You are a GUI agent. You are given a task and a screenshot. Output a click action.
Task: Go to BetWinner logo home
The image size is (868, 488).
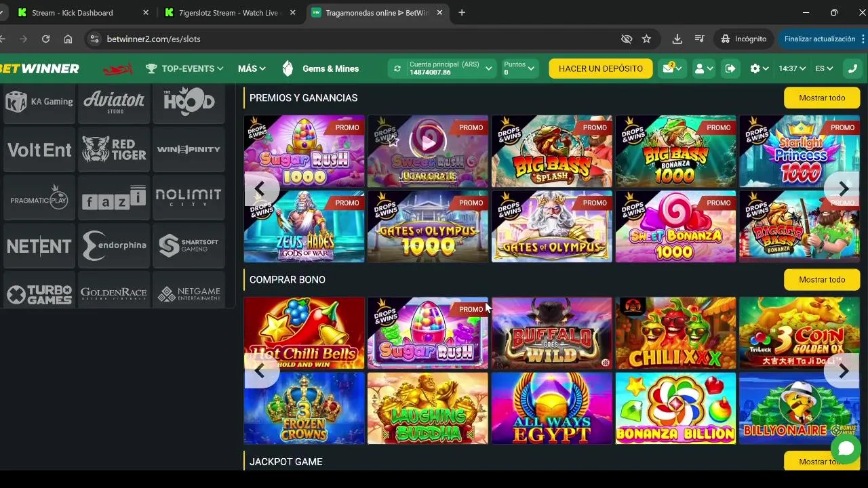point(39,68)
